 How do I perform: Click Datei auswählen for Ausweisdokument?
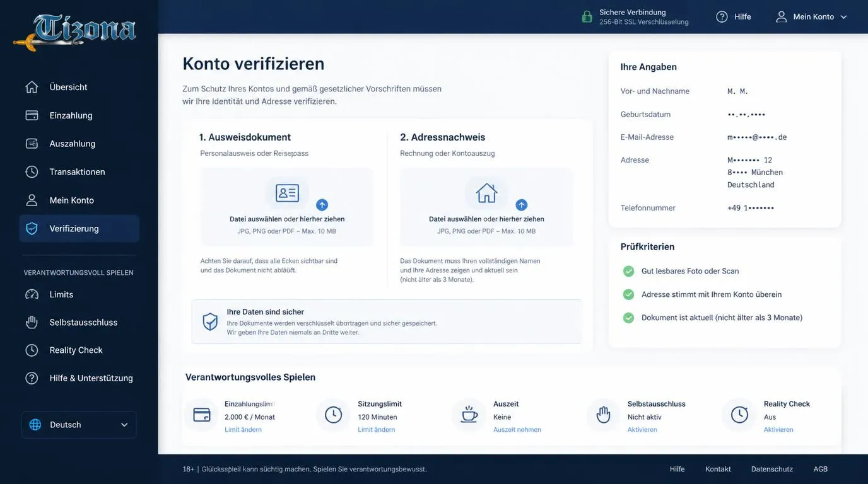click(255, 219)
